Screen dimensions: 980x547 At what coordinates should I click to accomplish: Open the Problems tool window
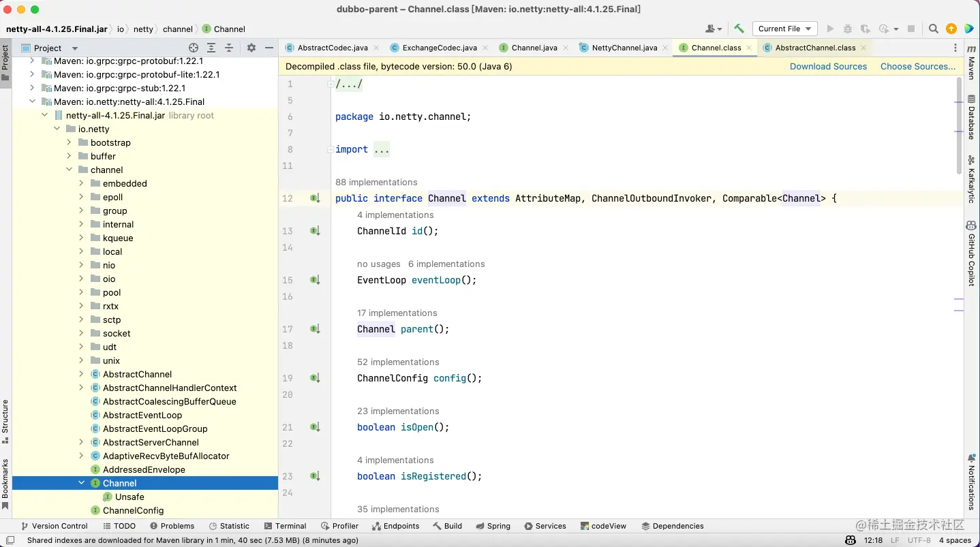click(172, 526)
